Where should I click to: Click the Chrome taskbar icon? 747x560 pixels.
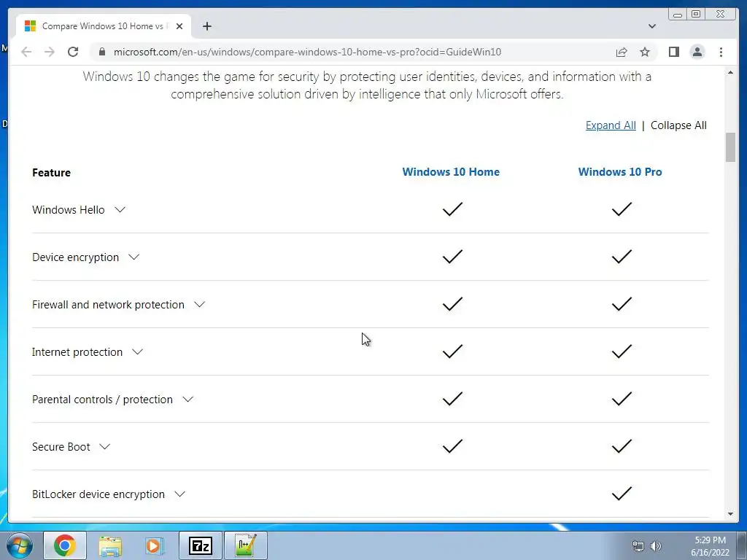(x=65, y=545)
